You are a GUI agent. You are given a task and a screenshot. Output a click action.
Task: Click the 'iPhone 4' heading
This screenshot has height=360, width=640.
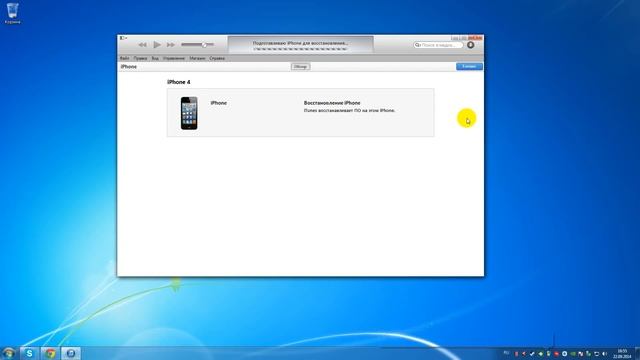pos(179,82)
